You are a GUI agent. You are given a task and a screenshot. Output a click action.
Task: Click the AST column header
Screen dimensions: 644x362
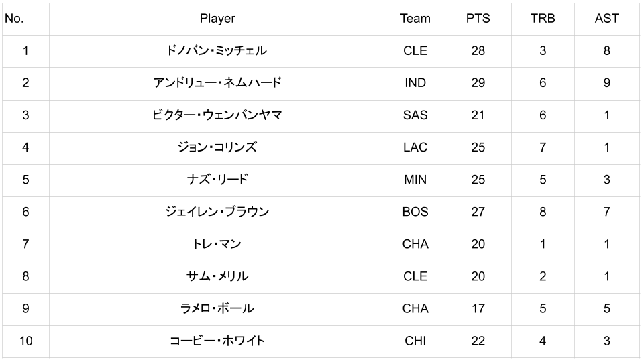(x=606, y=19)
